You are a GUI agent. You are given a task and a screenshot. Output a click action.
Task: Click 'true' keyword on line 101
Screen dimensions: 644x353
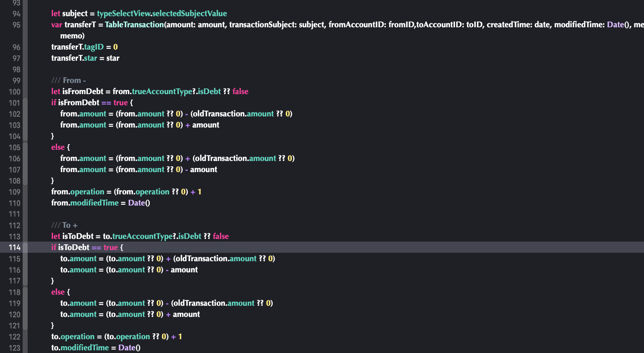point(121,103)
